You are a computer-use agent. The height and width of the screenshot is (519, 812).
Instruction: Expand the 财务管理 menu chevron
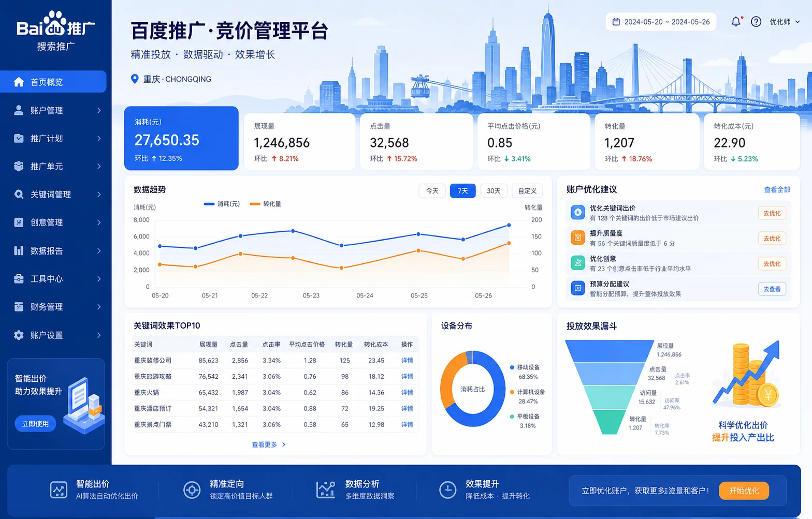99,306
